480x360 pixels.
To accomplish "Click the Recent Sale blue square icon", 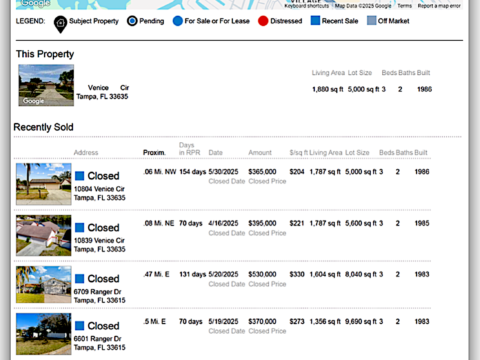I will click(x=315, y=21).
